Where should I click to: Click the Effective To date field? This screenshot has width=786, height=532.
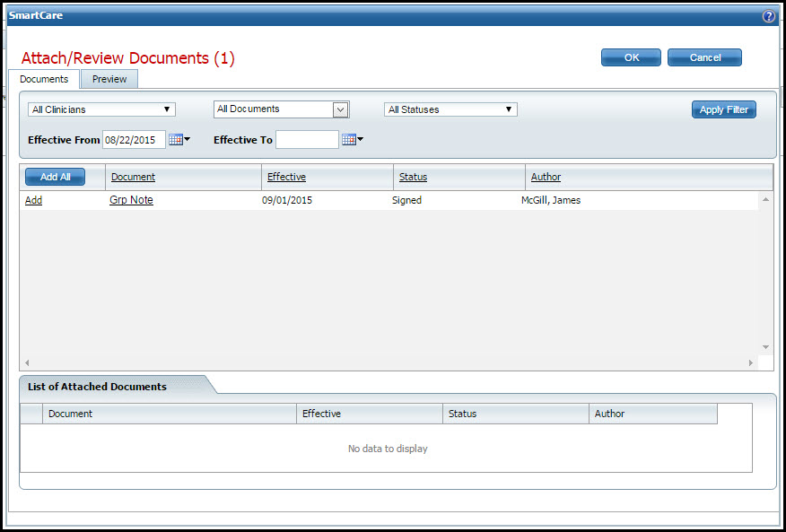(x=307, y=140)
